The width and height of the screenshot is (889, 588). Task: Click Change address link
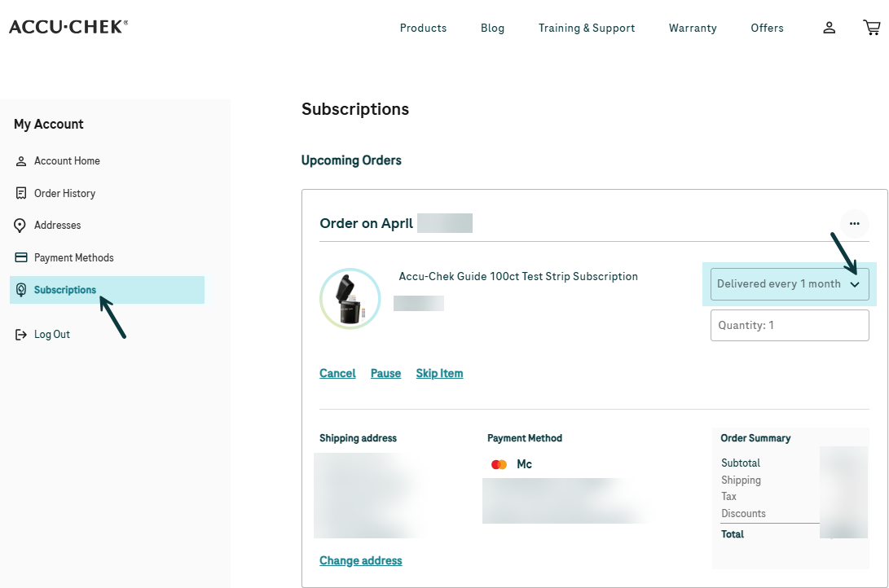361,560
